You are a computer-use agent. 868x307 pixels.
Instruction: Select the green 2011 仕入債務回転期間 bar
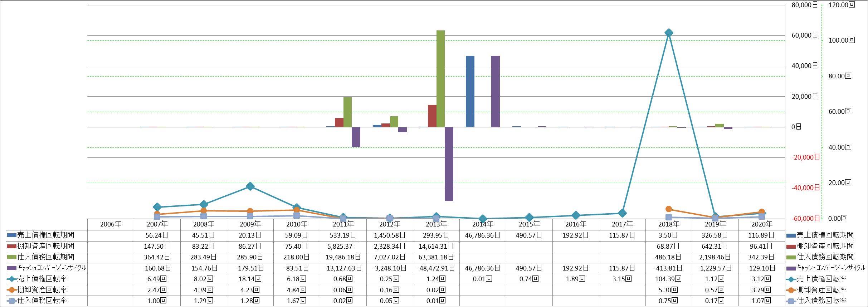(x=347, y=112)
